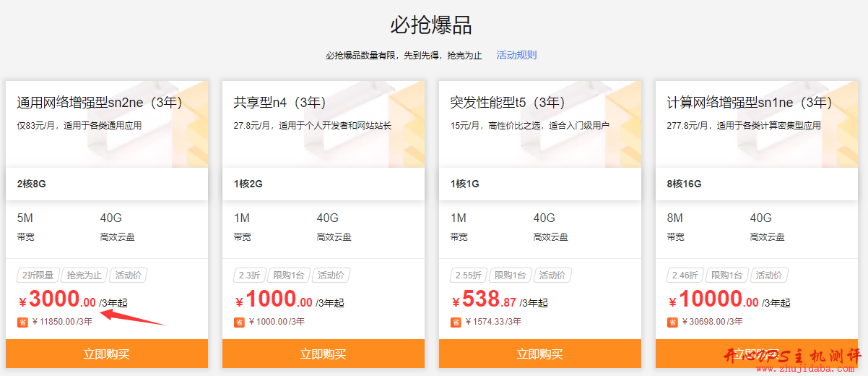Click 立即购买 for 突发性能型t5

540,354
